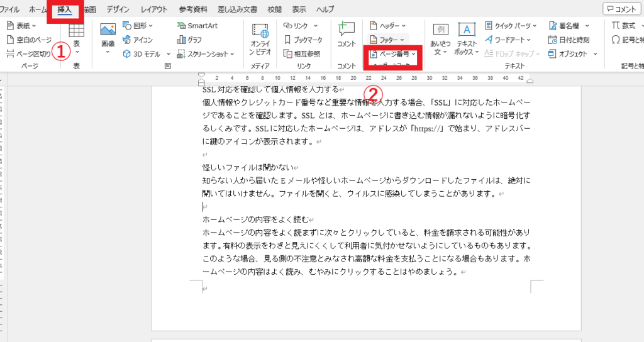Open the 表紙 cover page dropdown
Screen dimensions: 644x342
[22, 25]
